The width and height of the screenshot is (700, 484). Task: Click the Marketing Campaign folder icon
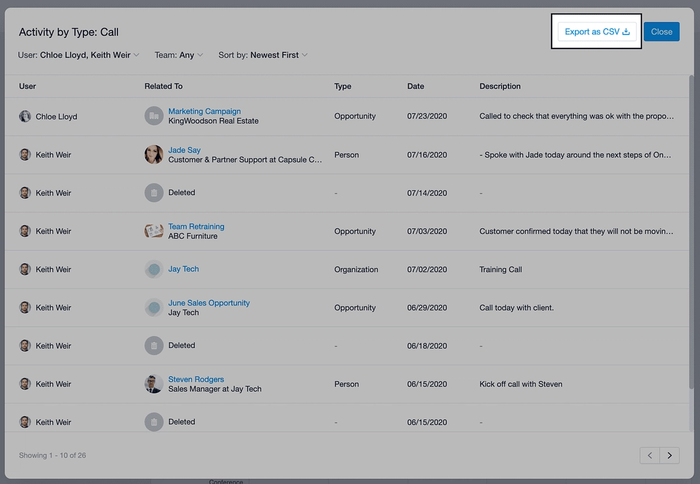tap(153, 116)
